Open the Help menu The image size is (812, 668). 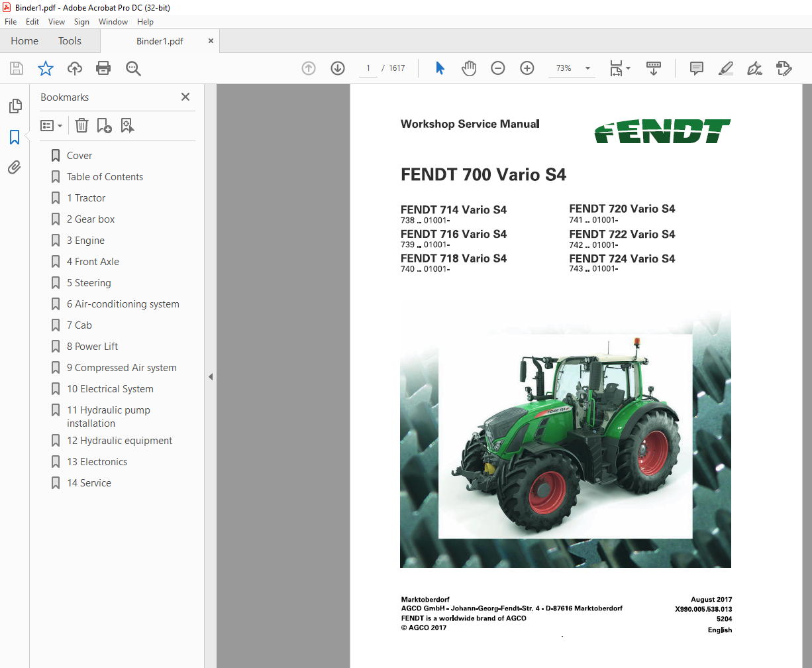point(145,22)
